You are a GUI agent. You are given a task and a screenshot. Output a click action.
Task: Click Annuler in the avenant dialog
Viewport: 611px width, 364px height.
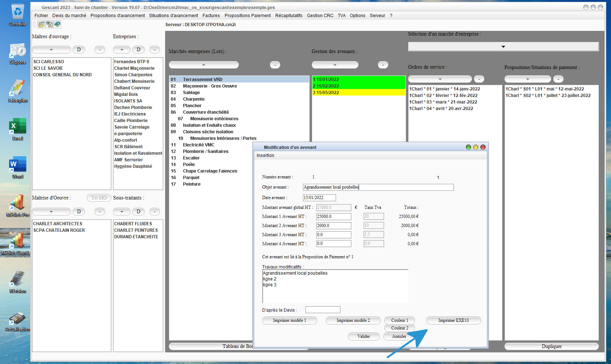399,336
